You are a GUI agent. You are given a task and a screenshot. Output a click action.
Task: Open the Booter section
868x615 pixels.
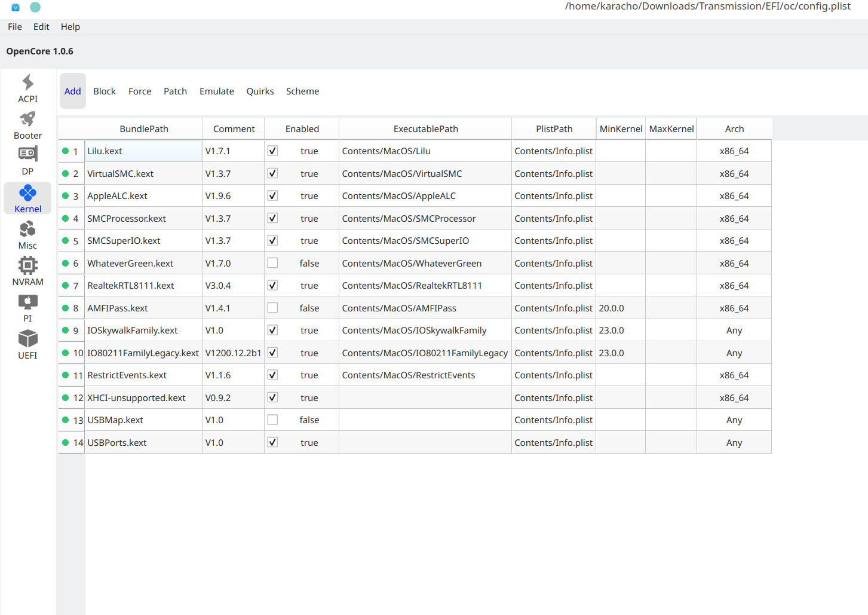coord(27,126)
